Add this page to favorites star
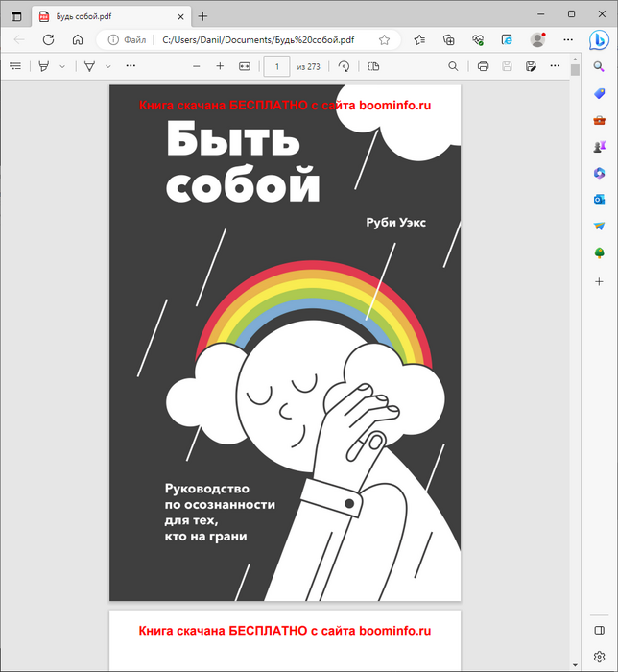This screenshot has height=672, width=618. coord(384,40)
